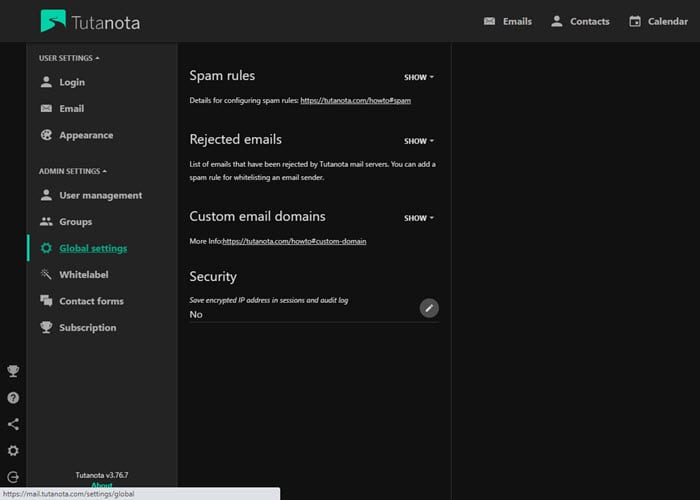Click the chat icon beside Contact forms

point(46,300)
